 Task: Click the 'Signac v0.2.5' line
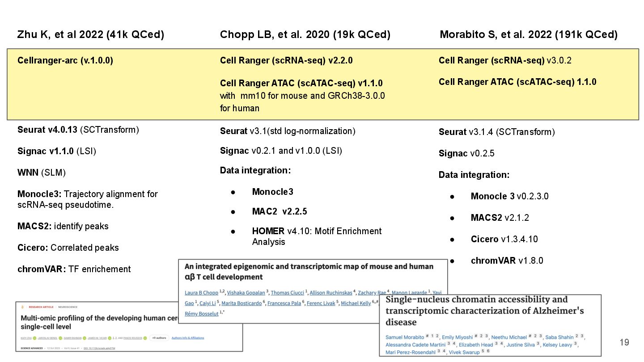[466, 153]
